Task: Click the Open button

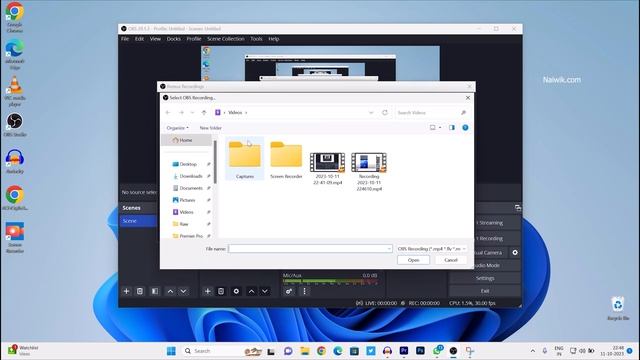Action: click(413, 260)
